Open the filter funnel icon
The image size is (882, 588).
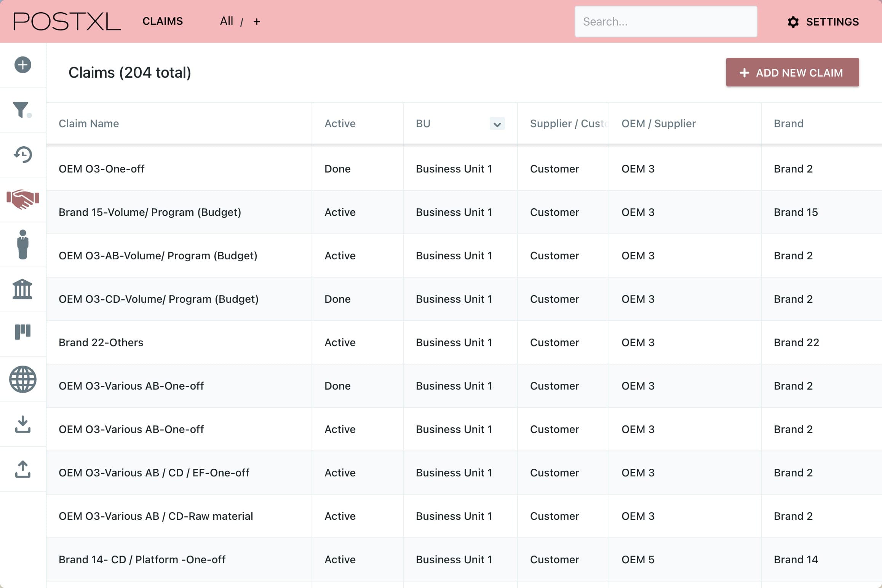(21, 110)
